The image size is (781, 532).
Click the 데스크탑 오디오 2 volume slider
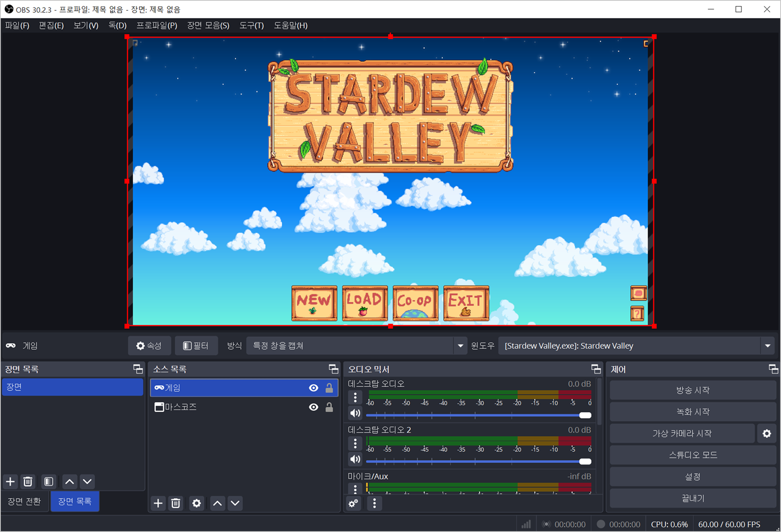[x=479, y=461]
